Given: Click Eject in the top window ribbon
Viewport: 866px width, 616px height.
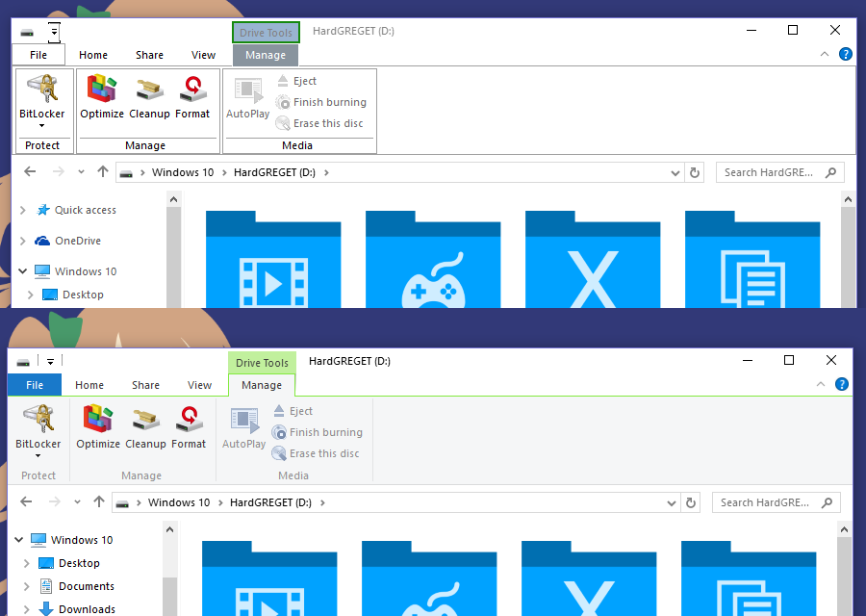Looking at the screenshot, I should (x=296, y=81).
